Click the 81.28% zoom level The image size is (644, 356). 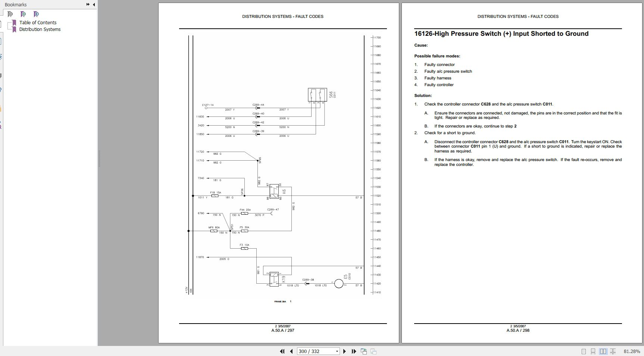click(632, 351)
